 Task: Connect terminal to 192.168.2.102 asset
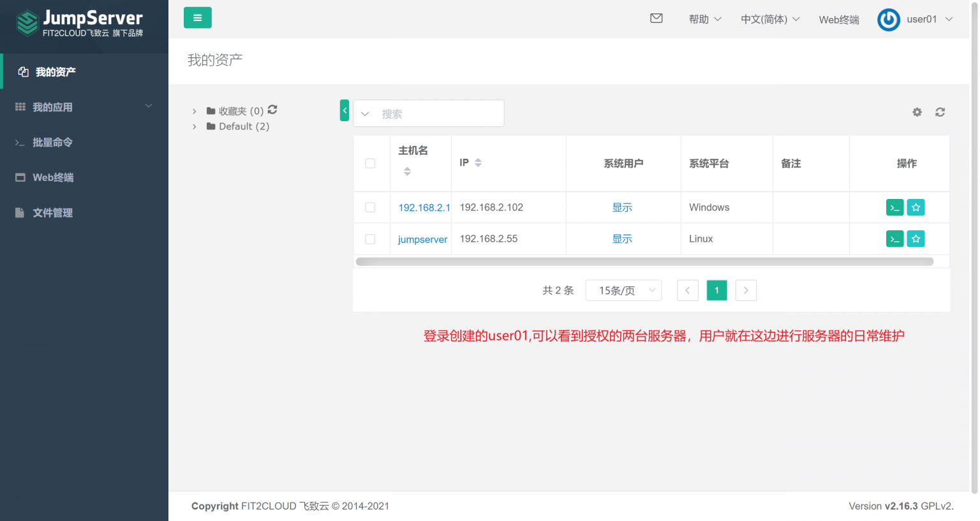pyautogui.click(x=895, y=207)
